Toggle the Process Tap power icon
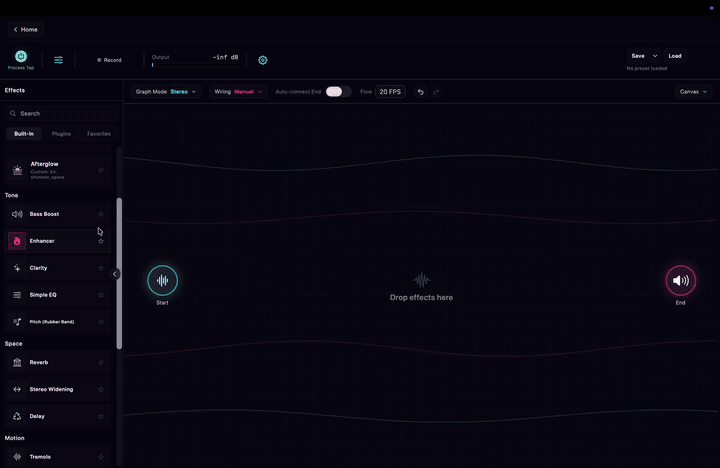 (x=21, y=56)
